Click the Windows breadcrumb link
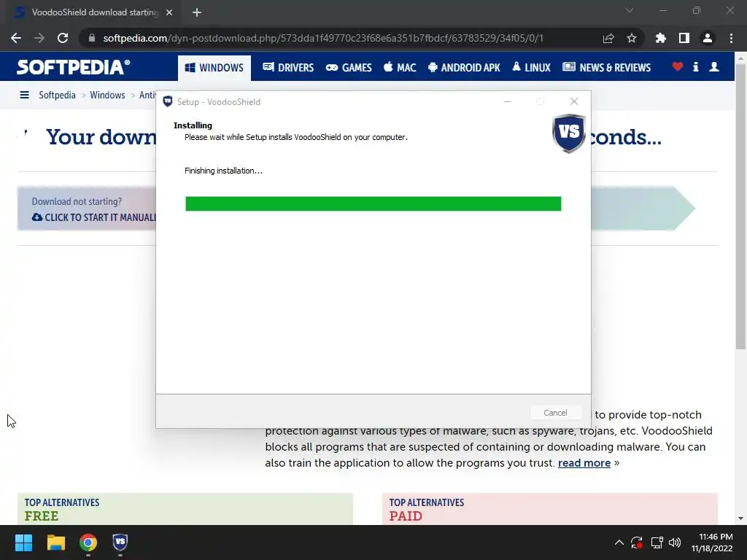This screenshot has height=560, width=747. coord(107,95)
